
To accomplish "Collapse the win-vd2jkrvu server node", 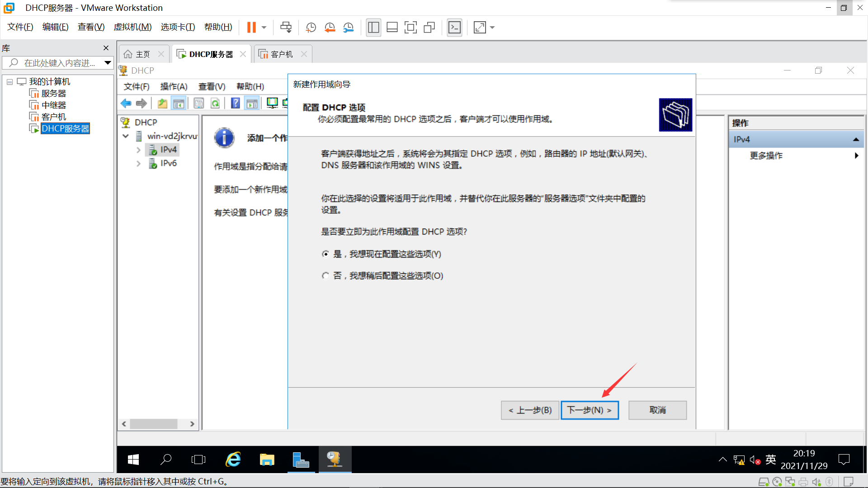I will (x=126, y=136).
